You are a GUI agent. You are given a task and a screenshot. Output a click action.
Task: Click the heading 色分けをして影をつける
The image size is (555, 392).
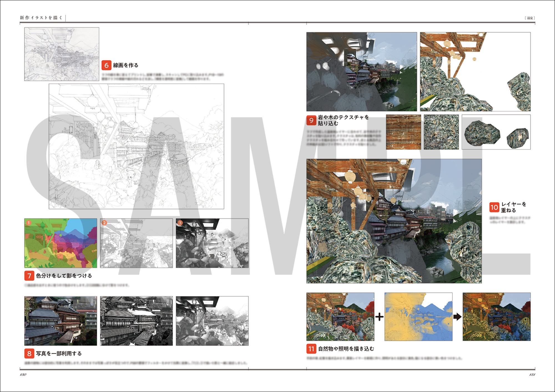pyautogui.click(x=64, y=276)
